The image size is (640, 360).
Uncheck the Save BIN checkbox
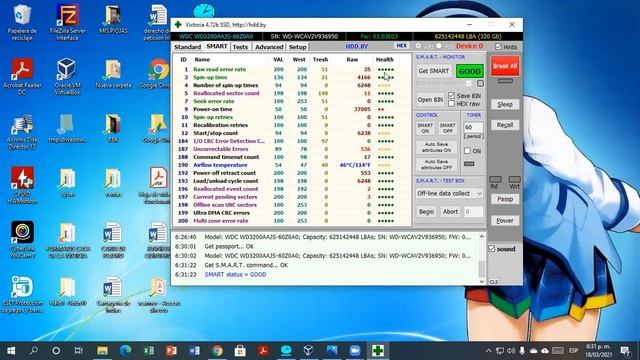[451, 95]
